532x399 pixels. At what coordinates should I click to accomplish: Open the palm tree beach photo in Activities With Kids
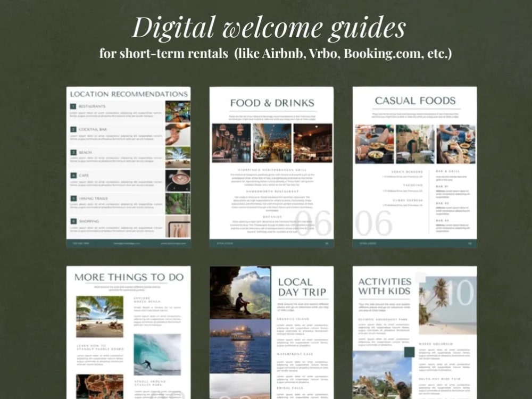click(448, 305)
